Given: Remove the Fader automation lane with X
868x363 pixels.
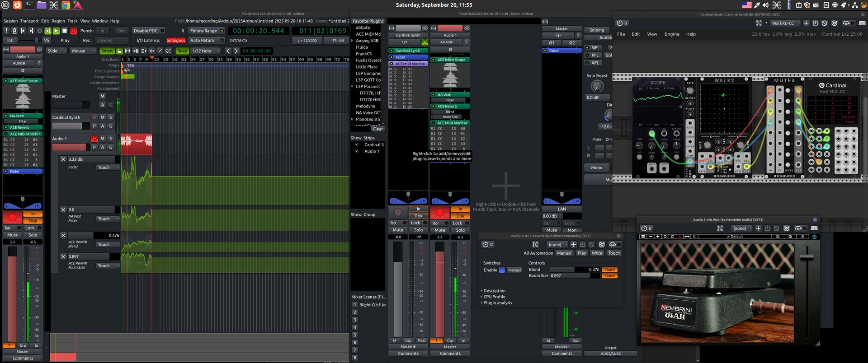Looking at the screenshot, I should pyautogui.click(x=63, y=159).
